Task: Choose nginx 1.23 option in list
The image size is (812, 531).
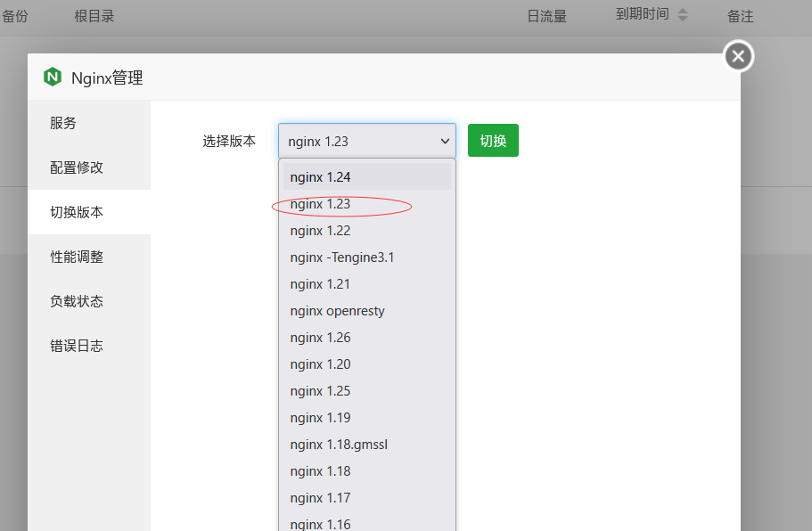Action: tap(367, 204)
